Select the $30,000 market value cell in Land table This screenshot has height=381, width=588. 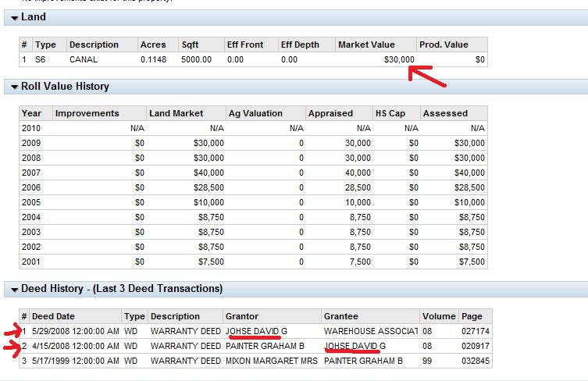(x=399, y=59)
